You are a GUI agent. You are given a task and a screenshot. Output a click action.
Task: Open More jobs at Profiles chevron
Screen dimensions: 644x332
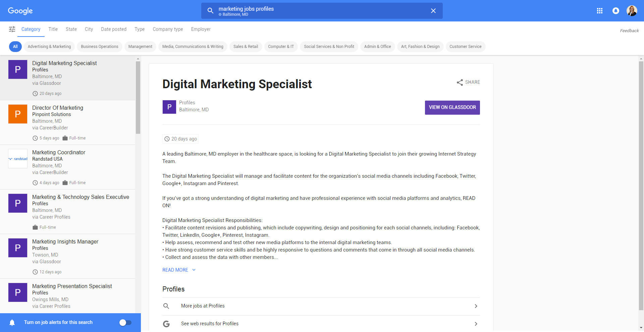coord(476,306)
